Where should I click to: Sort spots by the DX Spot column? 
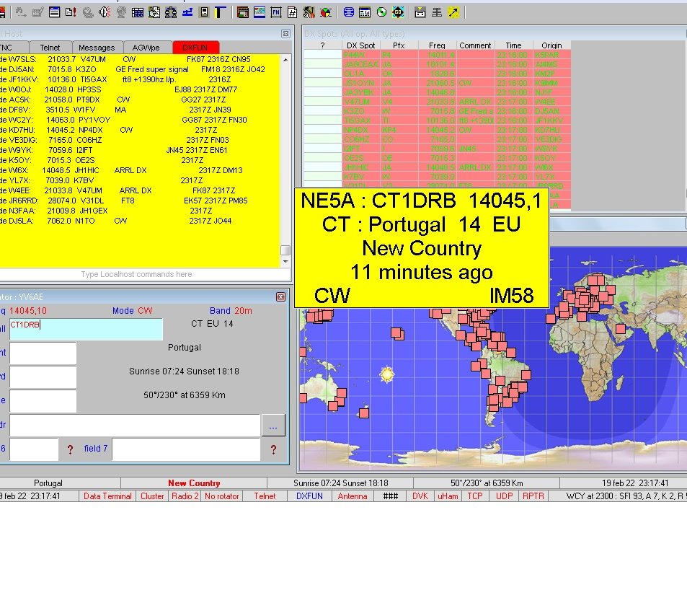361,45
